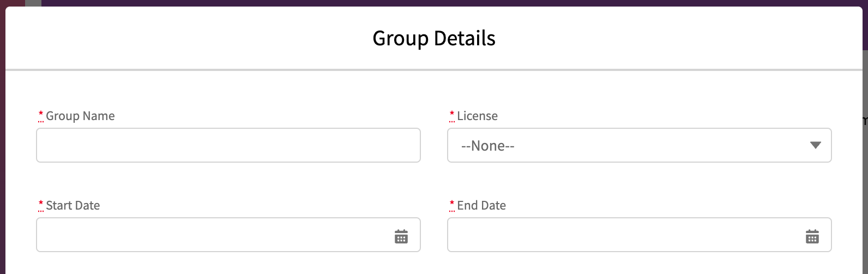Viewport: 868px width, 274px height.
Task: Click the License dropdown arrow
Action: (x=816, y=145)
